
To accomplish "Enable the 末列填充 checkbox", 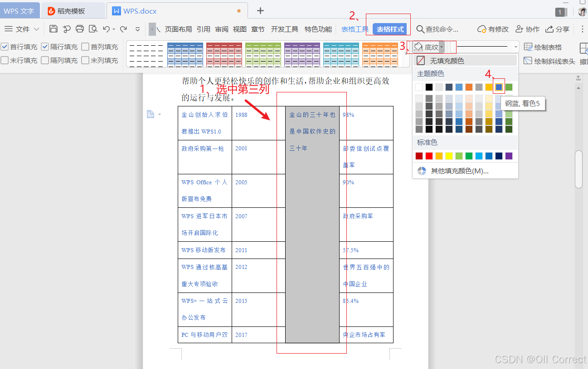I will coord(85,60).
